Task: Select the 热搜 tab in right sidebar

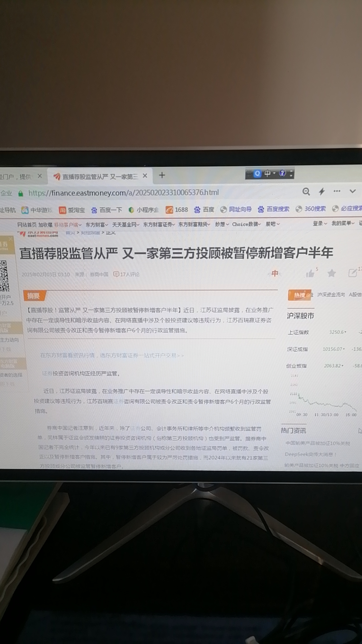Action: click(x=300, y=295)
